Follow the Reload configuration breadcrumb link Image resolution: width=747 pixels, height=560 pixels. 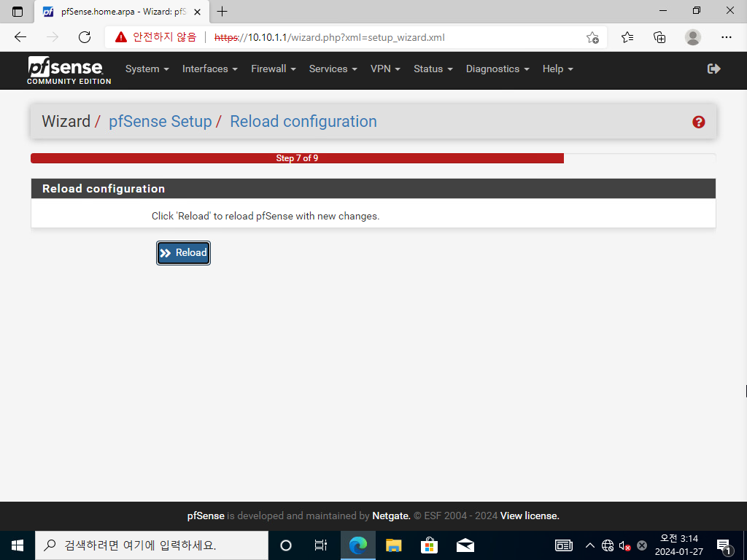coord(303,122)
